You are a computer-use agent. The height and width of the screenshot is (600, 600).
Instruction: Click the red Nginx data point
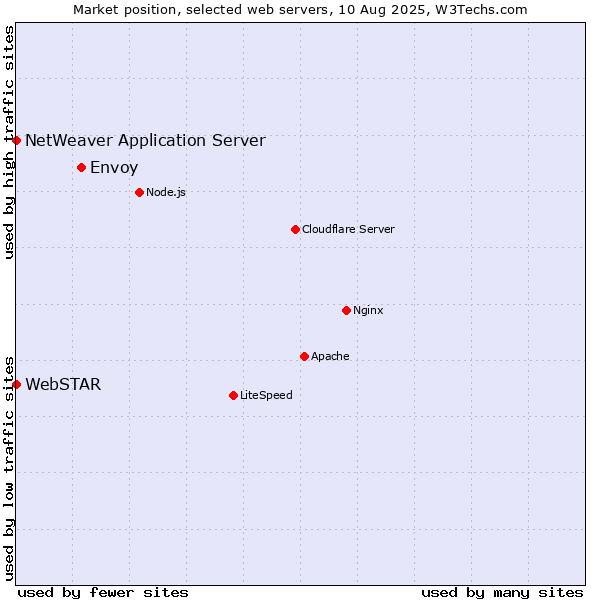pos(347,310)
